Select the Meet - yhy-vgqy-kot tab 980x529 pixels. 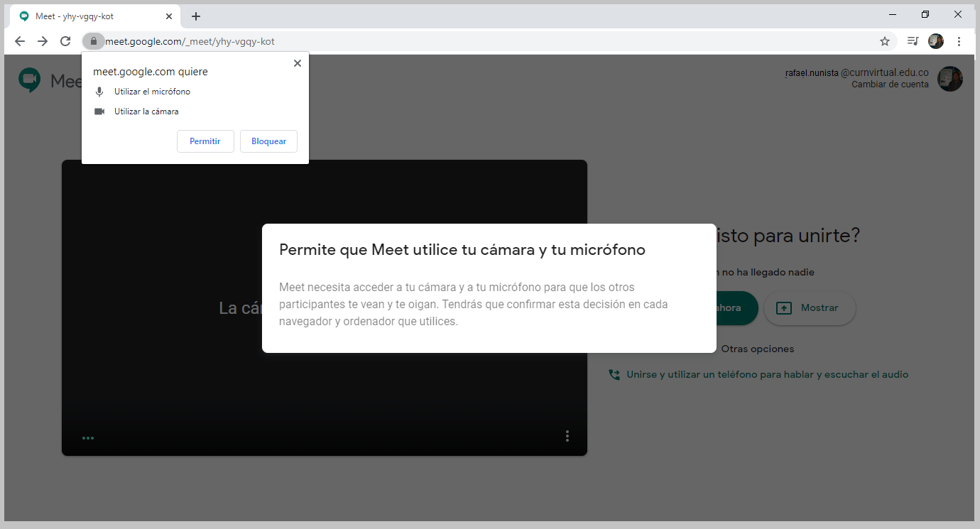pos(95,16)
